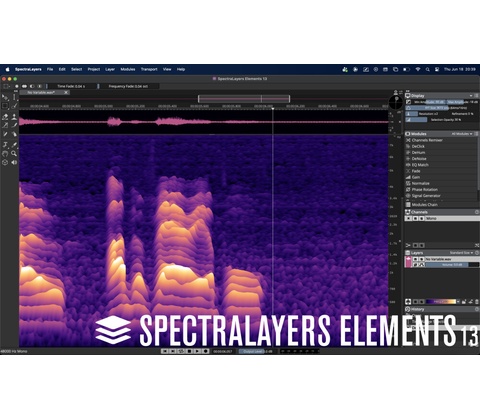The image size is (480, 420).
Task: Toggle visibility of No Variable.wav layer
Action: coord(415,259)
